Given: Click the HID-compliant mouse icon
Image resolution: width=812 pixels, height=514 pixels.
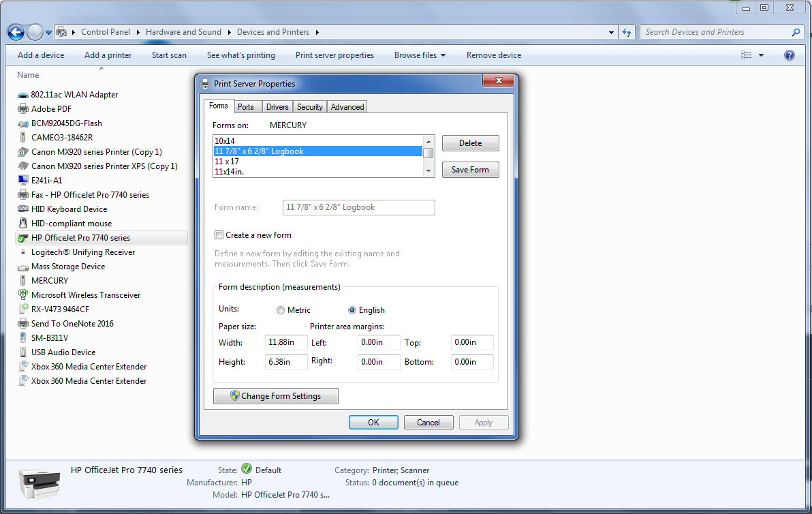Looking at the screenshot, I should [x=22, y=224].
